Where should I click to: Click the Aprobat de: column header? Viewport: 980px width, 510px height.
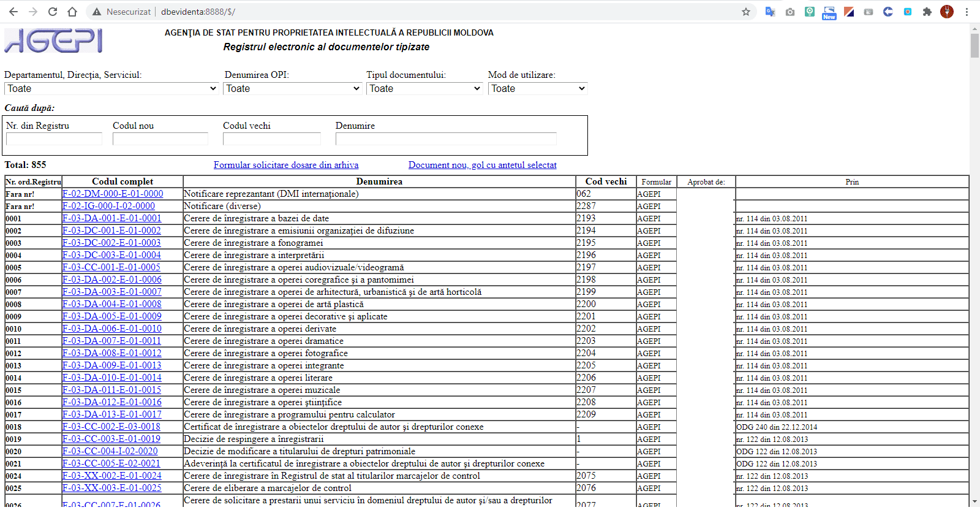point(706,182)
